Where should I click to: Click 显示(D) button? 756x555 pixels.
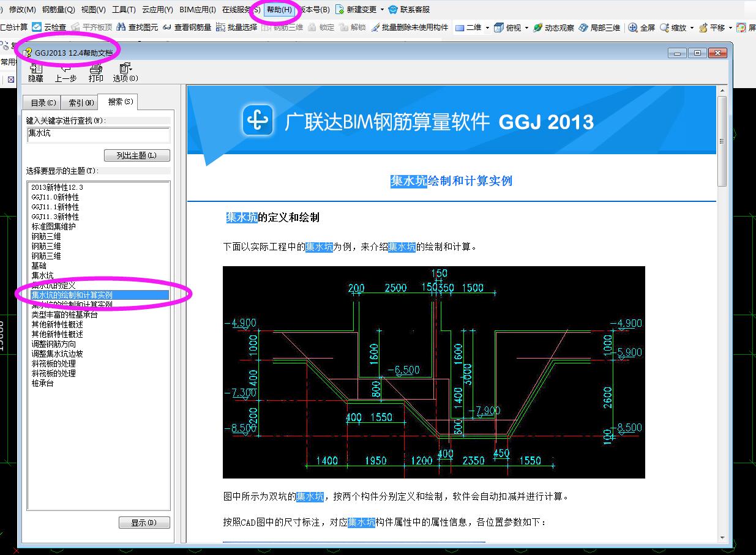[144, 523]
